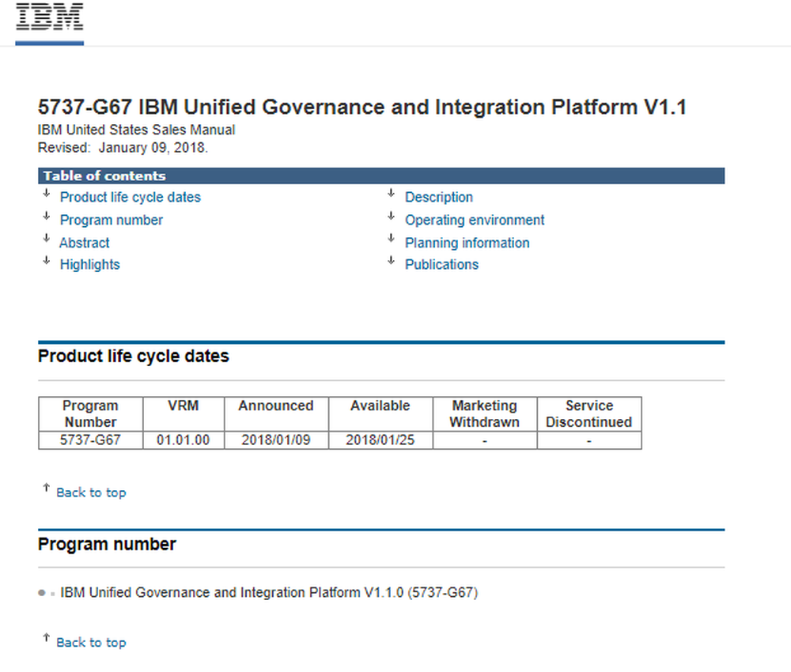Click Available column header
This screenshot has width=791, height=672.
(380, 414)
